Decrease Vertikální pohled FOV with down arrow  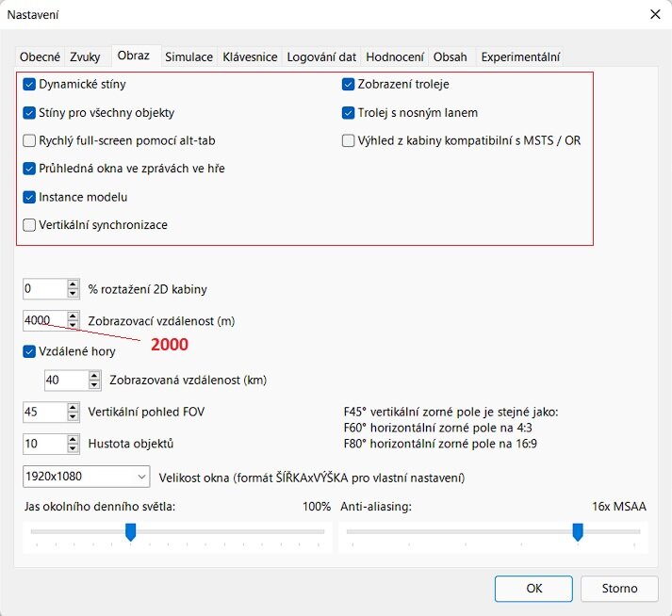[x=73, y=417]
